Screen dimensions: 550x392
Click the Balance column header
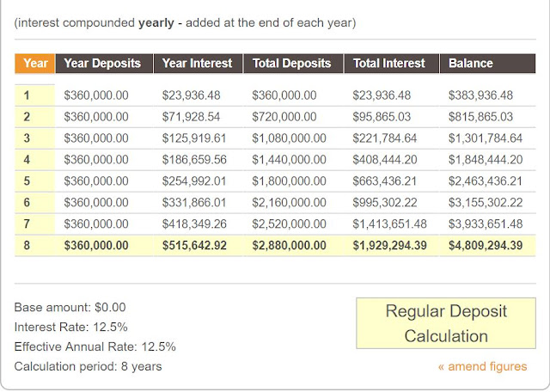click(470, 63)
